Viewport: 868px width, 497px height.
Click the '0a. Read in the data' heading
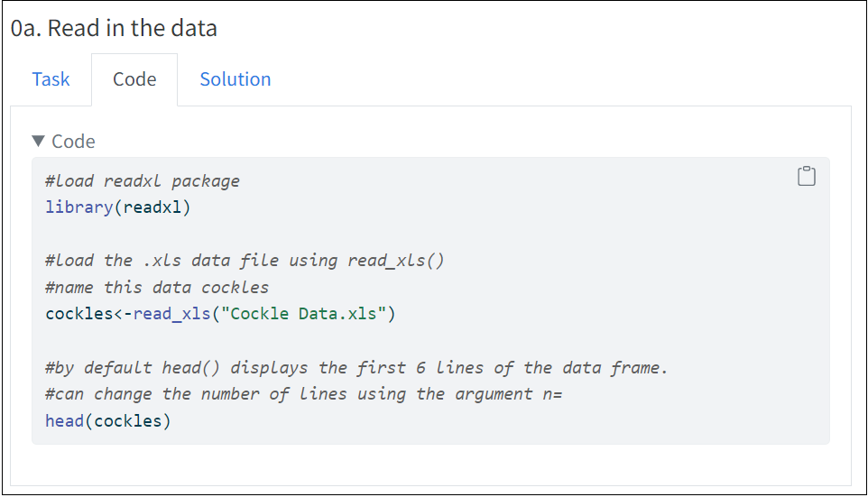tap(114, 28)
